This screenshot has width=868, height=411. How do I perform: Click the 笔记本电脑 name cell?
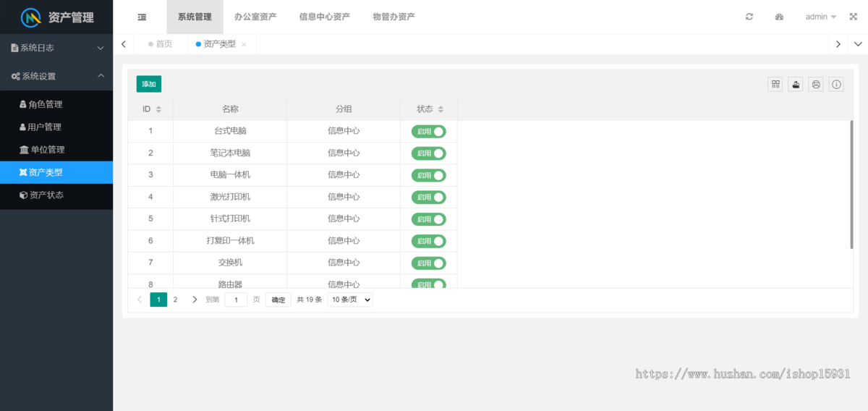click(230, 153)
